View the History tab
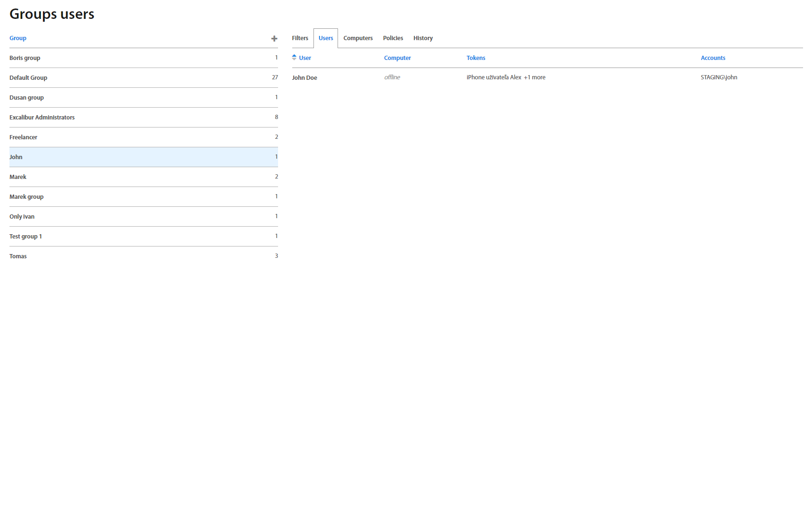 tap(423, 38)
